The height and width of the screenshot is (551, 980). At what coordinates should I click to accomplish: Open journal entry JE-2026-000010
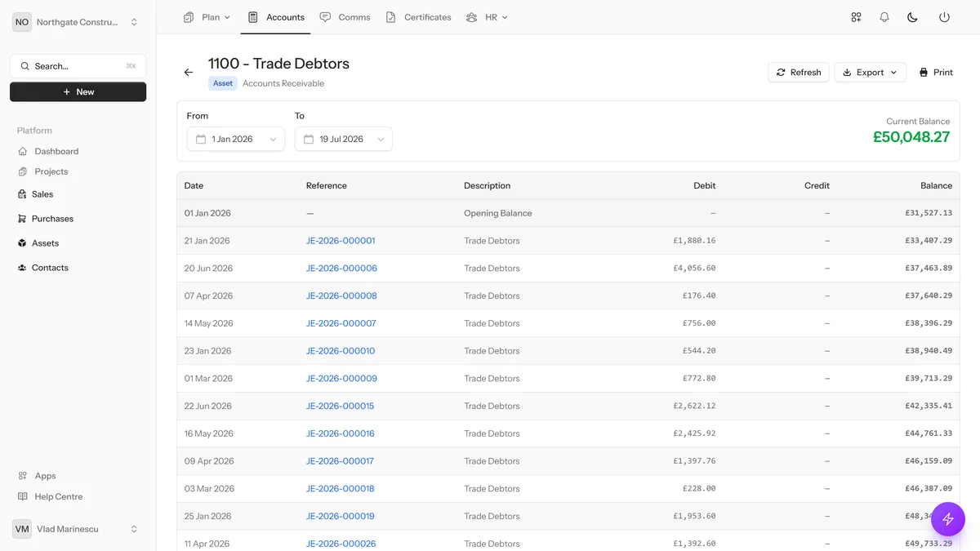click(x=341, y=351)
